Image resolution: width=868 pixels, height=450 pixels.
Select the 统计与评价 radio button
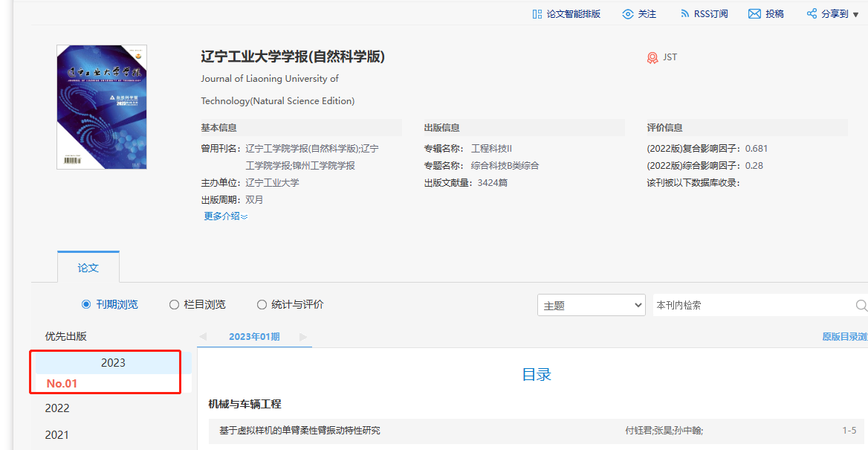click(x=262, y=304)
